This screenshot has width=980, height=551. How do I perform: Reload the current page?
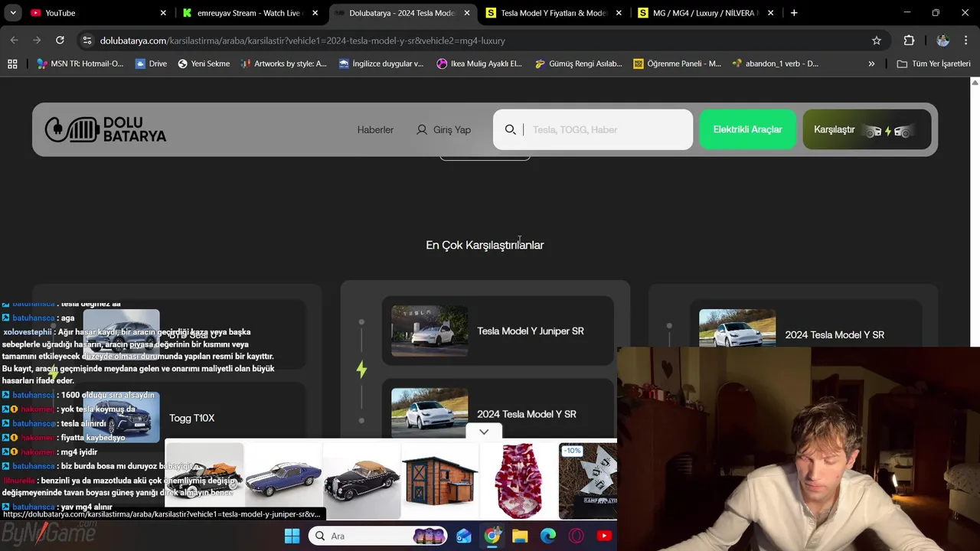pos(60,41)
